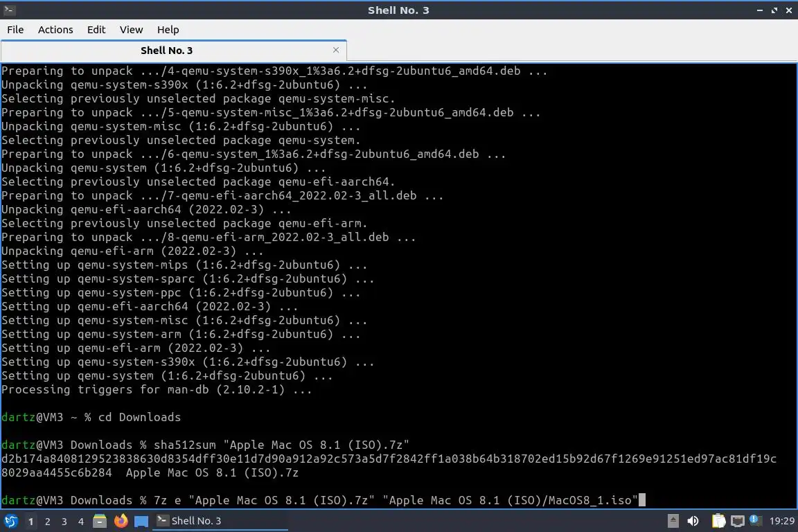The height and width of the screenshot is (532, 798).
Task: Click the blue show desktop icon
Action: tap(141, 522)
